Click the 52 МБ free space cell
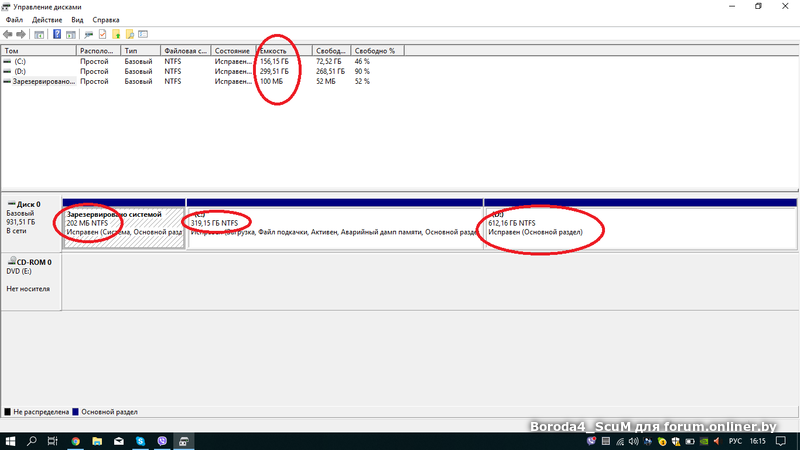The height and width of the screenshot is (450, 800). [x=326, y=81]
